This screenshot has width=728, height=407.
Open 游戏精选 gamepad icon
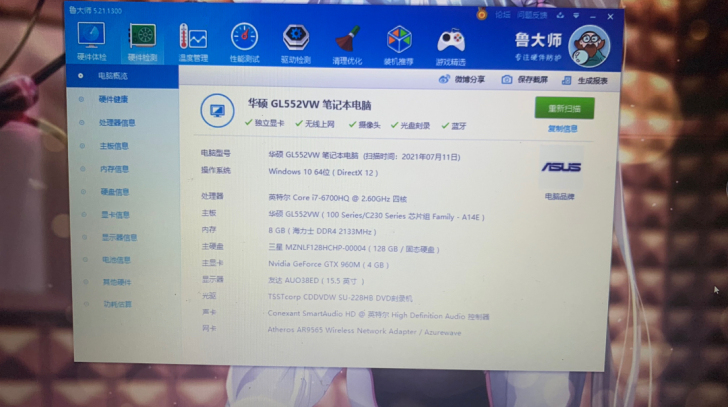450,46
